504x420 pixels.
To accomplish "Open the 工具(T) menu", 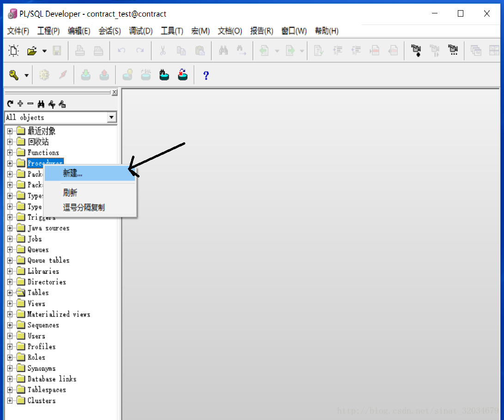I will coord(172,31).
